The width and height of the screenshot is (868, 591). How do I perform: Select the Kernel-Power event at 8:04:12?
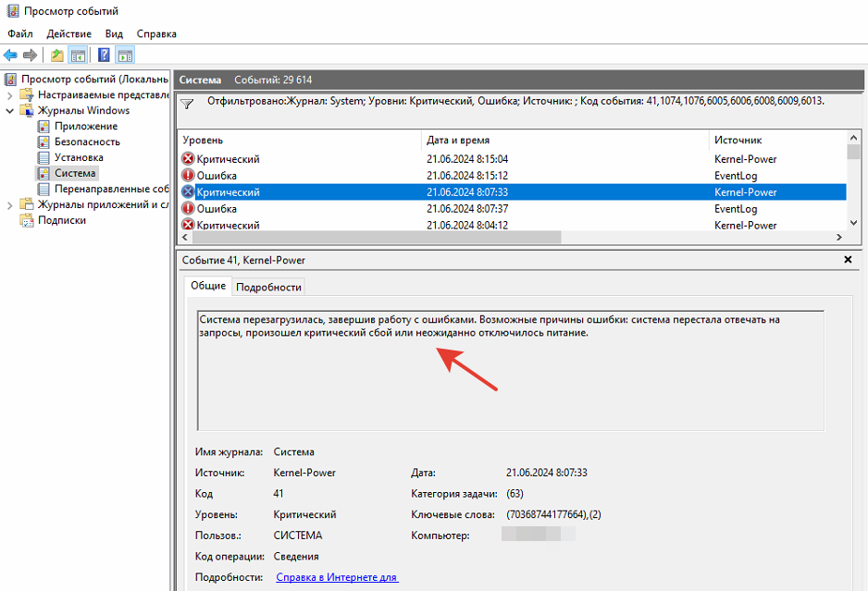tap(512, 225)
